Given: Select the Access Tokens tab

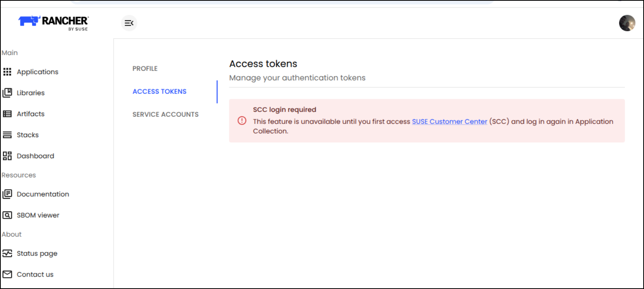Looking at the screenshot, I should pyautogui.click(x=159, y=91).
